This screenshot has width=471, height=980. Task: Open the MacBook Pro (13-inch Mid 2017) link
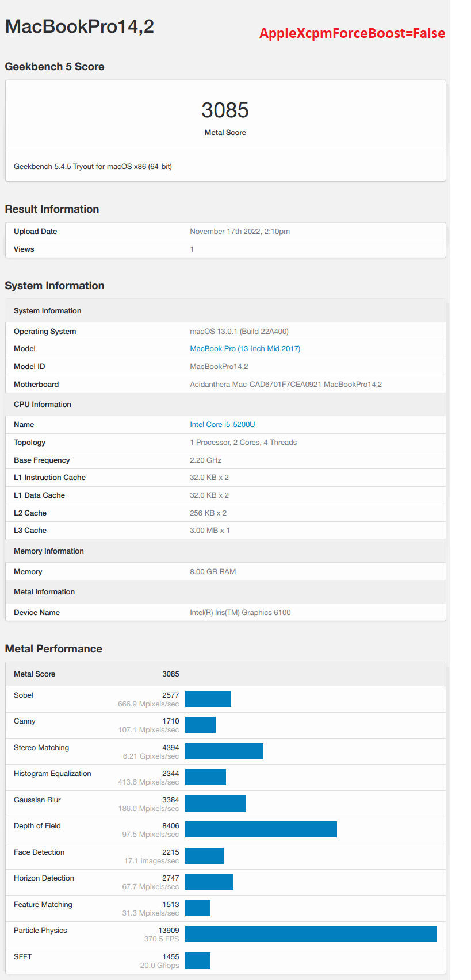click(x=245, y=349)
